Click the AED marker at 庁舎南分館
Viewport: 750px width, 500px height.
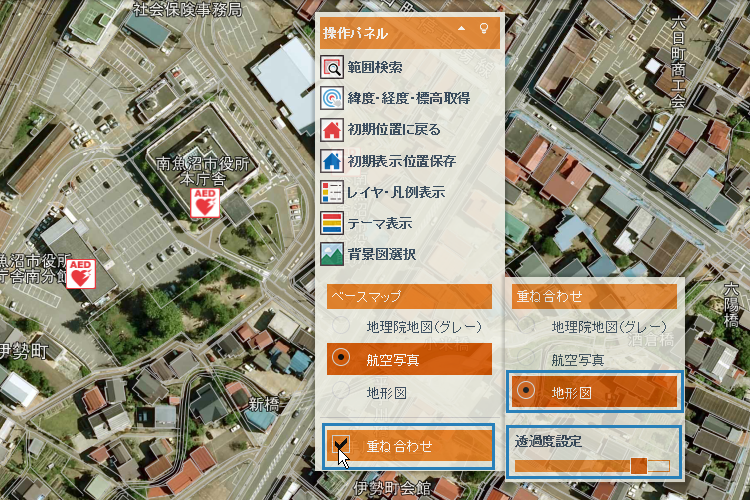(x=80, y=274)
